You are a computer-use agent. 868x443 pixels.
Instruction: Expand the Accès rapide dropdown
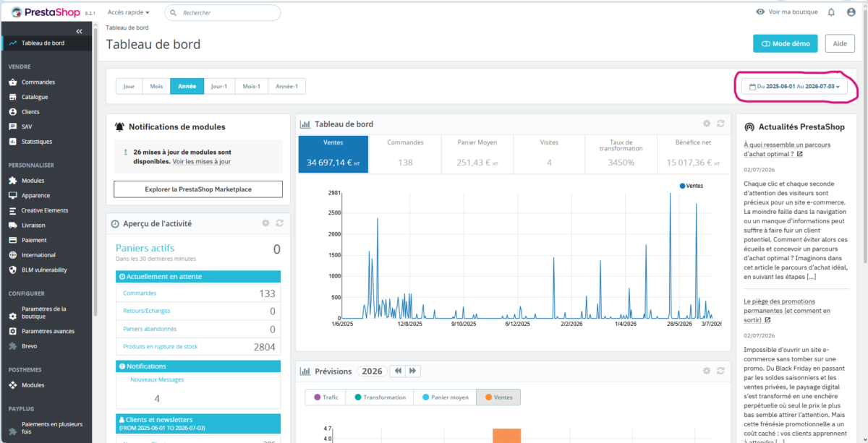point(128,12)
